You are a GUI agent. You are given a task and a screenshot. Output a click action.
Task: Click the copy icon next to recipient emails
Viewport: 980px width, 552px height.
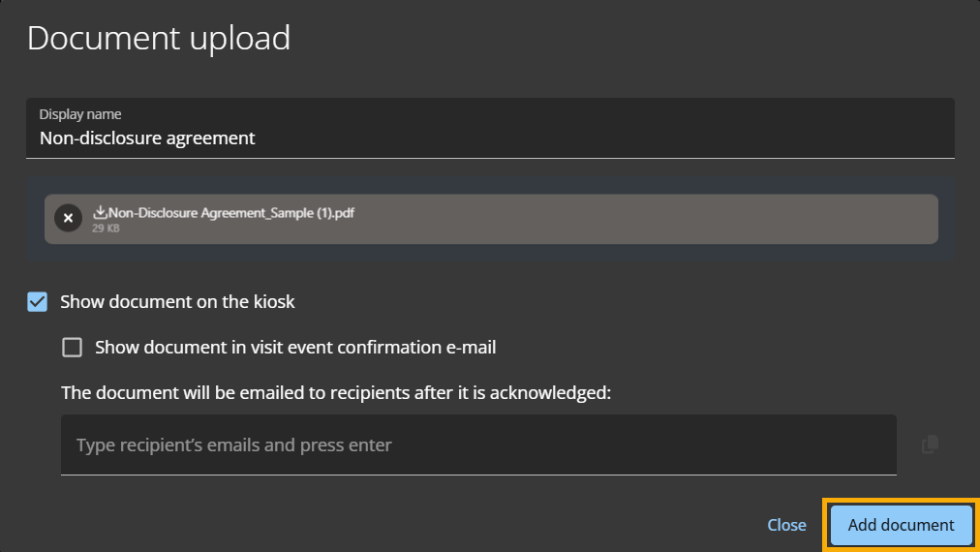(930, 445)
